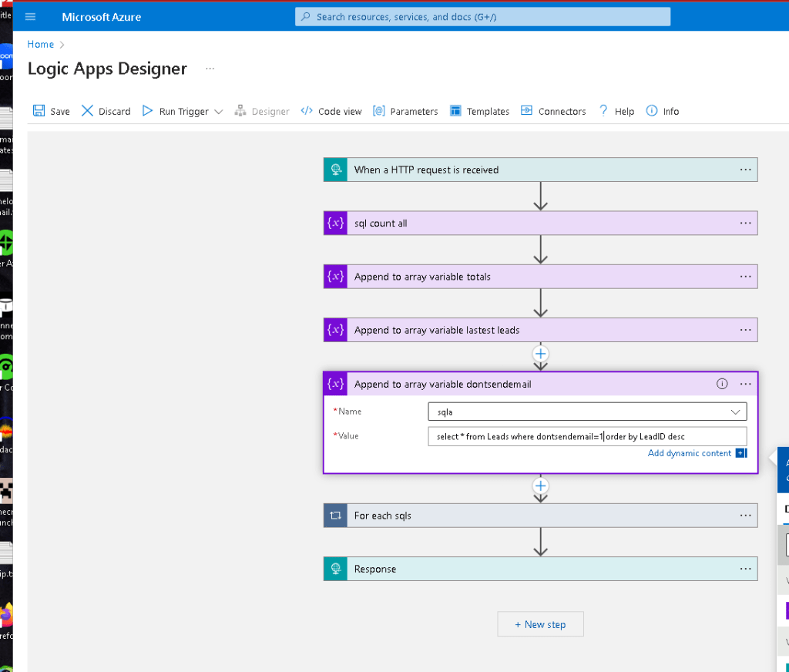Screen dimensions: 789x672
Task: Open ellipsis menu next to Logic Apps Designer title
Action: click(210, 69)
